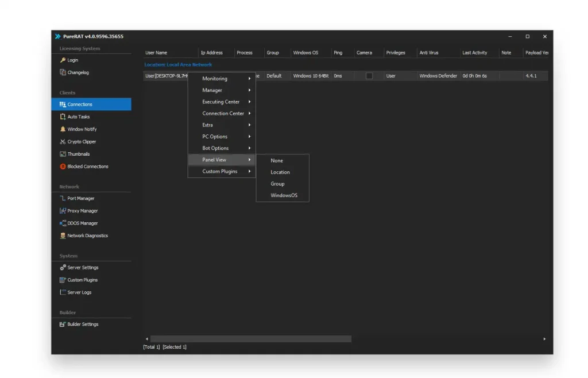
Task: Click the right scroll arrow at bottom
Action: point(544,339)
